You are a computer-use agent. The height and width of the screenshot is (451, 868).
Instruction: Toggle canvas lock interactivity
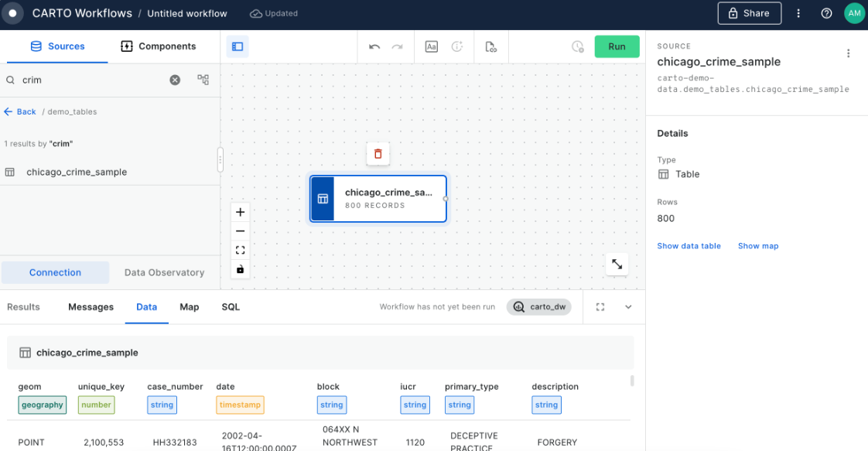click(241, 269)
